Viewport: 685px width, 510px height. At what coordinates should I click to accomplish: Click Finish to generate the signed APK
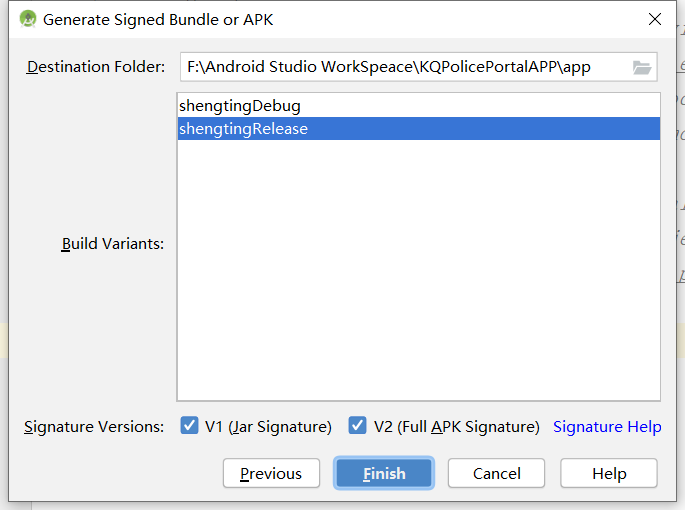384,473
